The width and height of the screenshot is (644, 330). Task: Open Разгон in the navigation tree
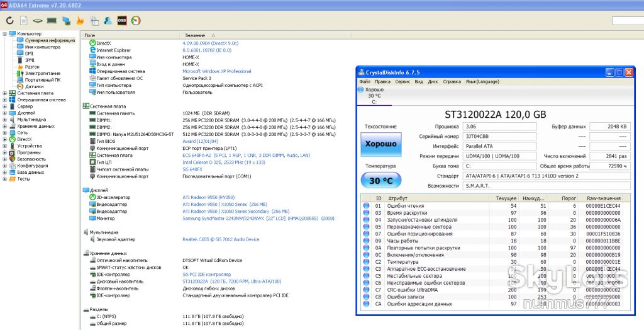click(32, 67)
